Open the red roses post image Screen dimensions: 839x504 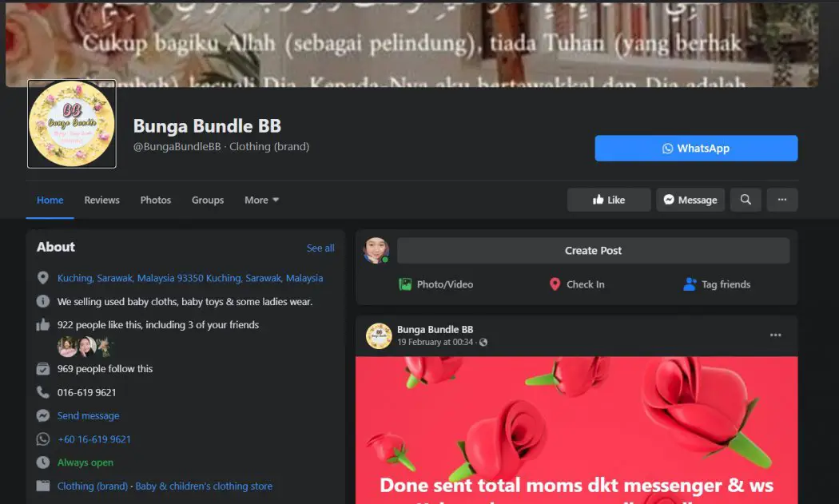coord(577,431)
